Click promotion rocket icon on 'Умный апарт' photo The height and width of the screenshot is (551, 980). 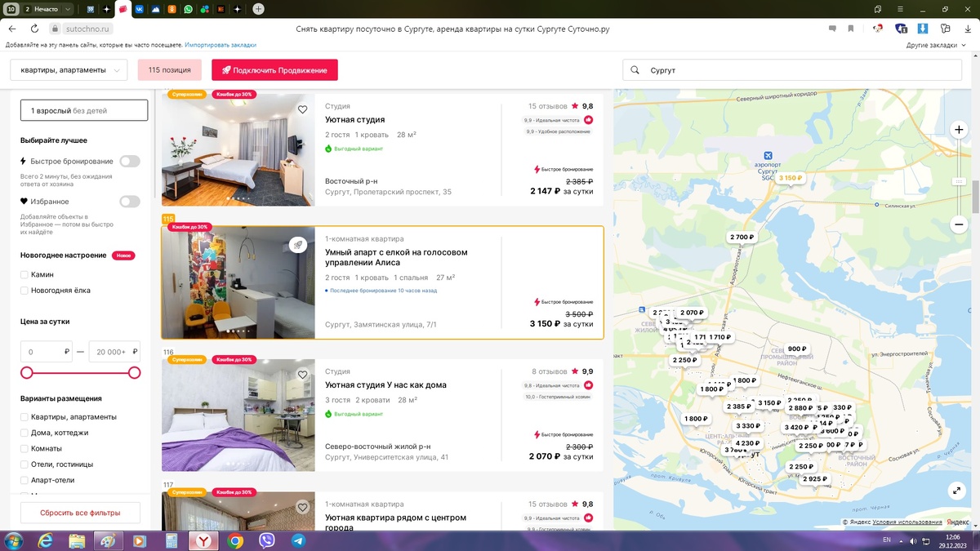(x=298, y=245)
